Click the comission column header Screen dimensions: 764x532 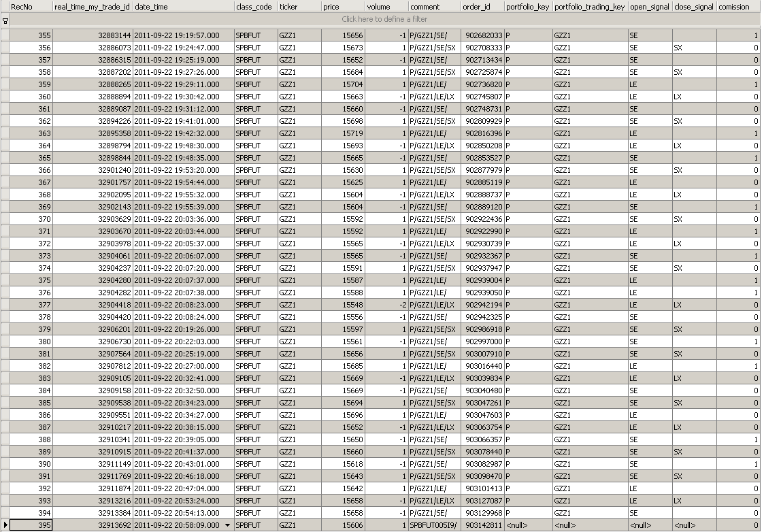(738, 7)
